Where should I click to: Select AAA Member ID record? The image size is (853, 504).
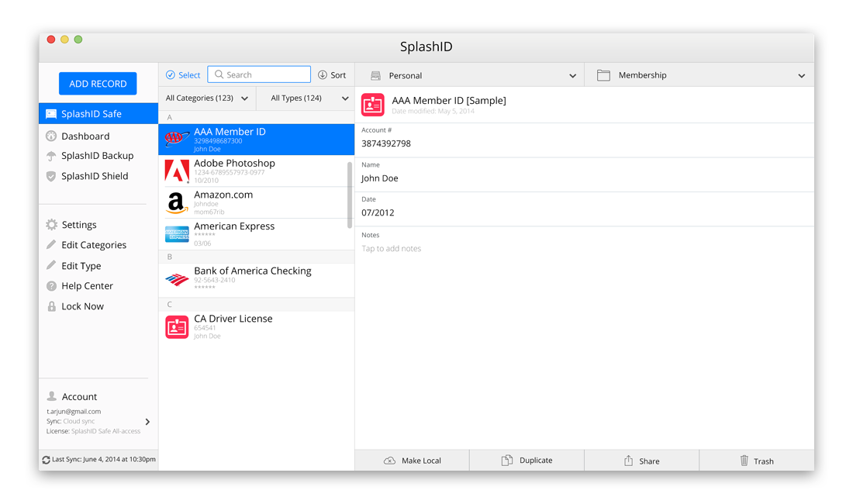pyautogui.click(x=256, y=140)
